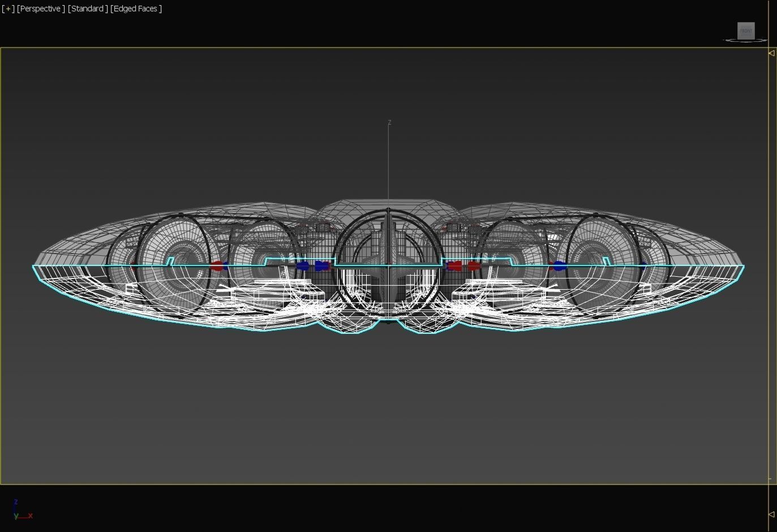Open the Perspective point-of-view menu
The height and width of the screenshot is (532, 777).
41,8
